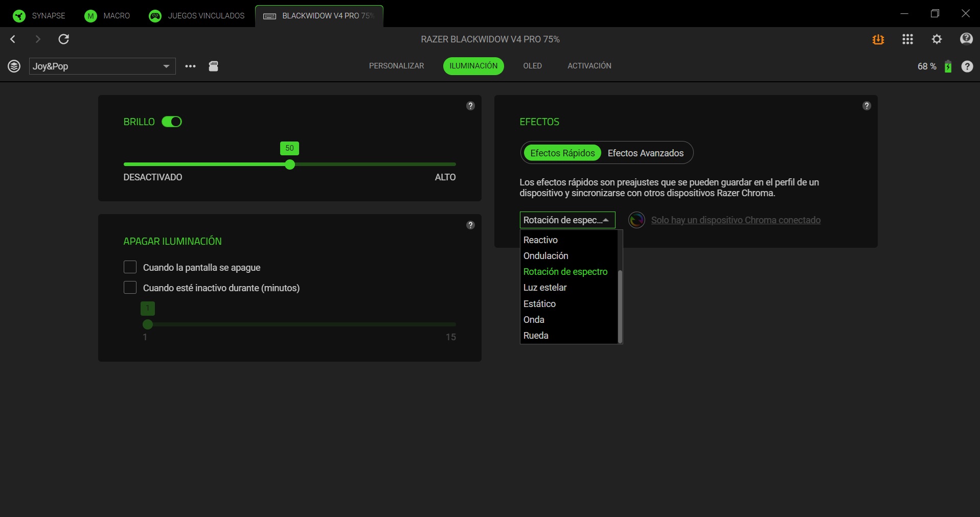Image resolution: width=980 pixels, height=517 pixels.
Task: Click the orange Chroma alert icon
Action: point(878,39)
